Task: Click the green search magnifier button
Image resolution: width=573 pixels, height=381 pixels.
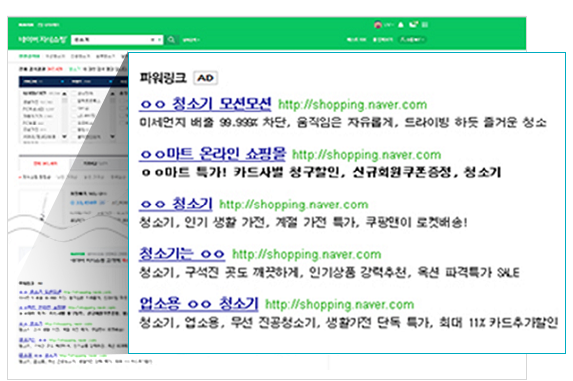Action: (171, 39)
